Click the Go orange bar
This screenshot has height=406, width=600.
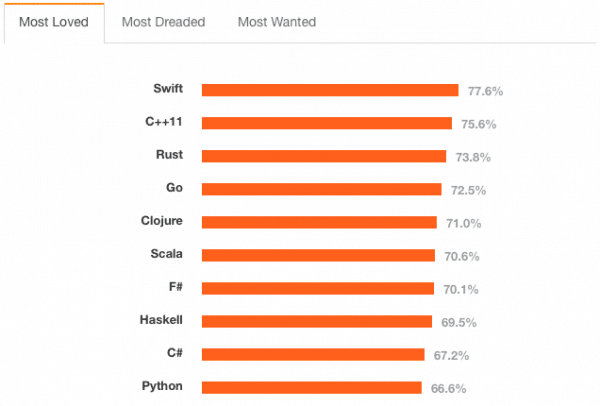[321, 189]
